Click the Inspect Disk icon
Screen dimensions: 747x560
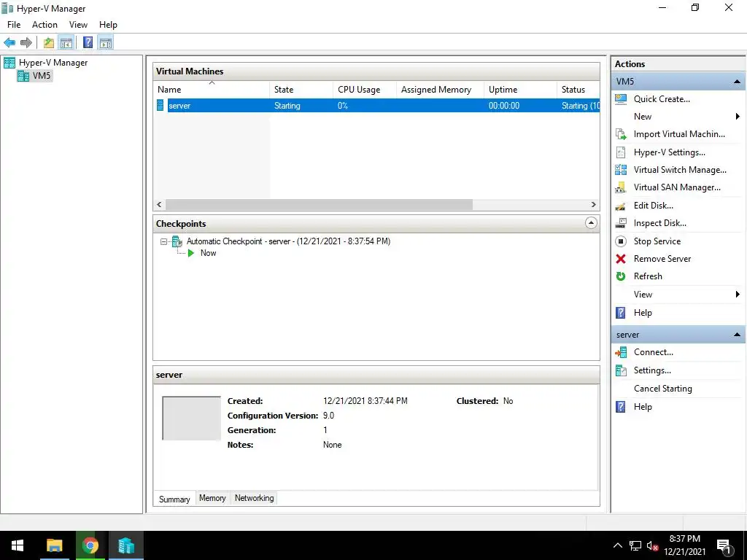click(621, 223)
